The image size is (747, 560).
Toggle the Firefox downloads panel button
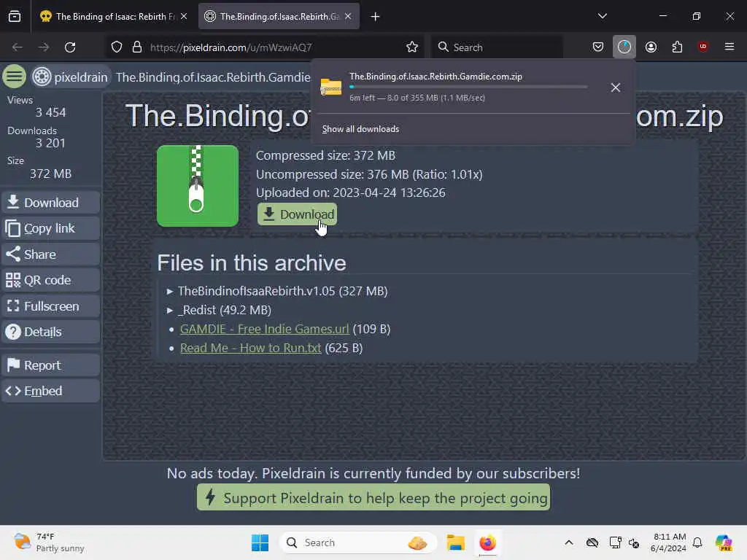click(x=624, y=47)
